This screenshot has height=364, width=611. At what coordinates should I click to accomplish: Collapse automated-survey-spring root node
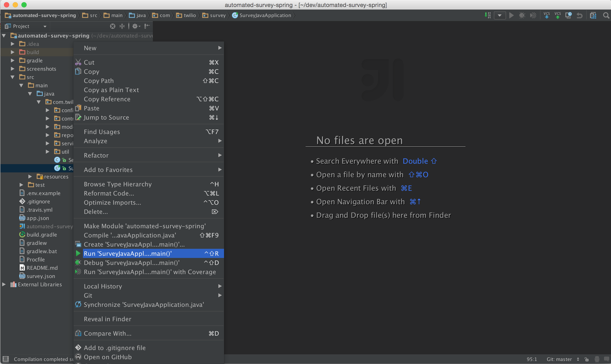tap(4, 36)
